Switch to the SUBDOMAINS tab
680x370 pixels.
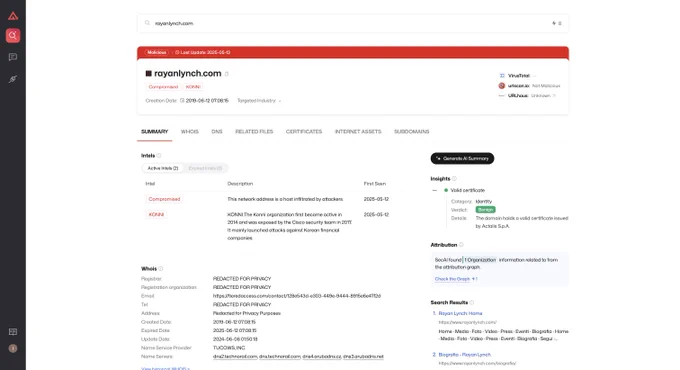[412, 131]
